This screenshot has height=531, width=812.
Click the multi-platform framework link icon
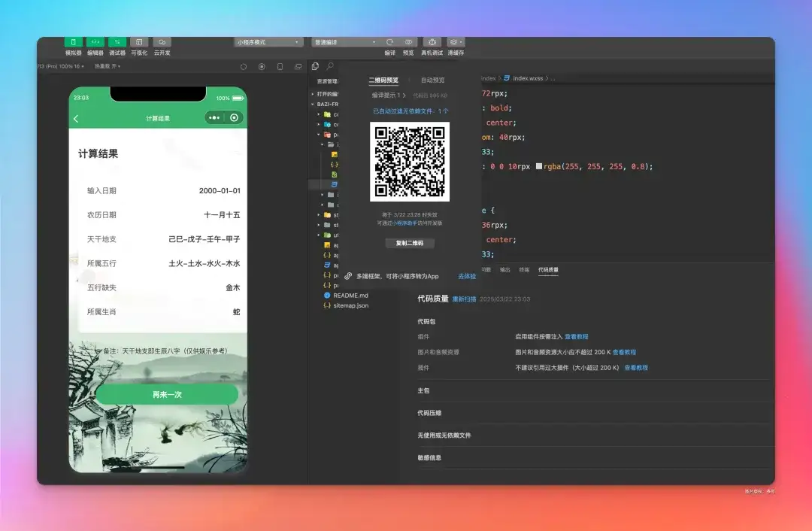(348, 276)
